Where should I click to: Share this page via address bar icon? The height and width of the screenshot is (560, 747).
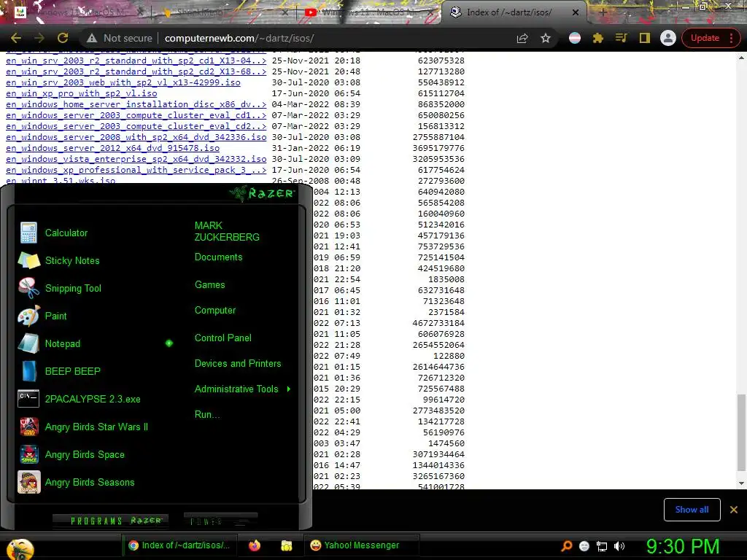(x=522, y=38)
